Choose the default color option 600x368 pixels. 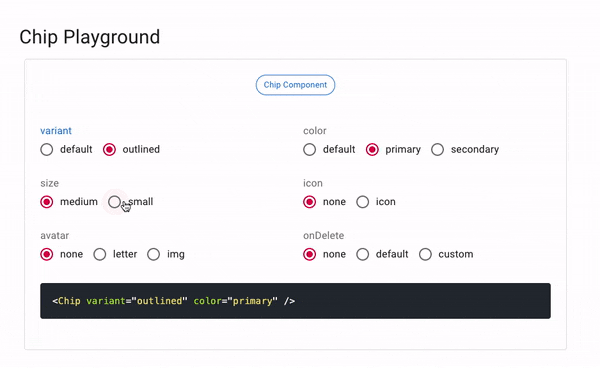pos(310,149)
